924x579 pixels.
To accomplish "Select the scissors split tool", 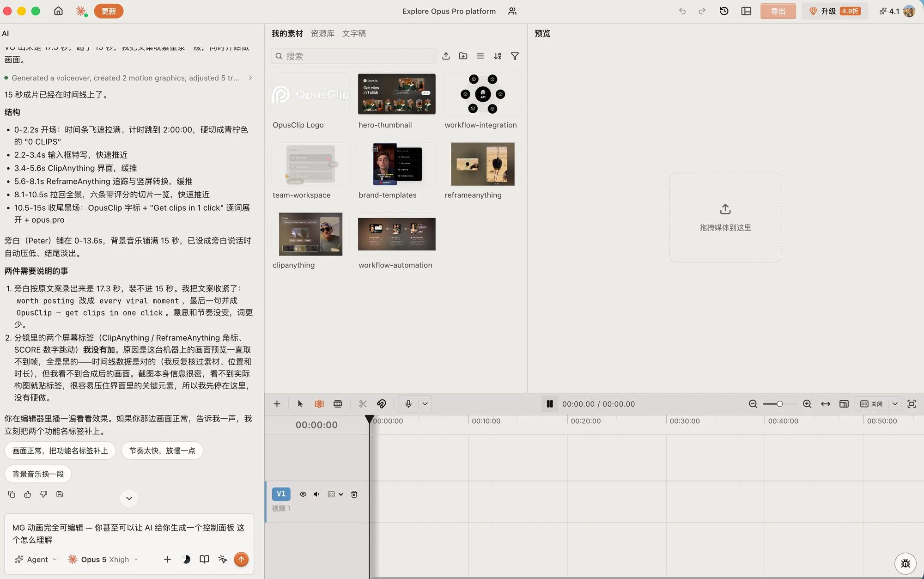I will point(363,404).
